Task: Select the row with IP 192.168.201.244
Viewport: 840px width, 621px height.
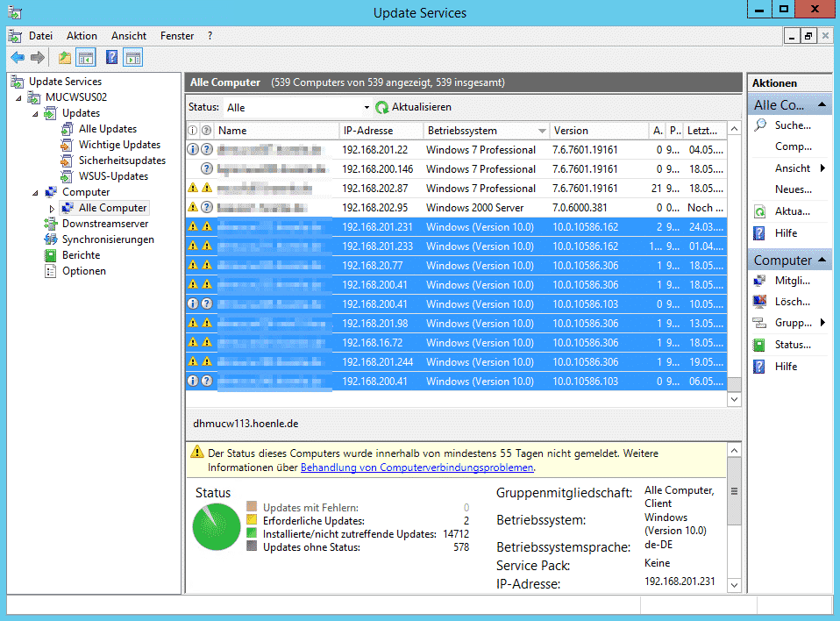Action: click(457, 362)
